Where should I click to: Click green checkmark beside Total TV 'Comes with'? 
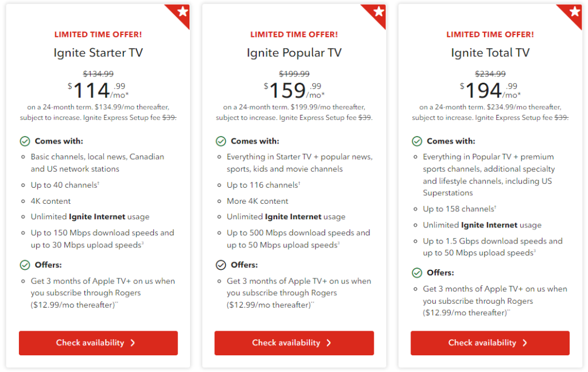417,141
